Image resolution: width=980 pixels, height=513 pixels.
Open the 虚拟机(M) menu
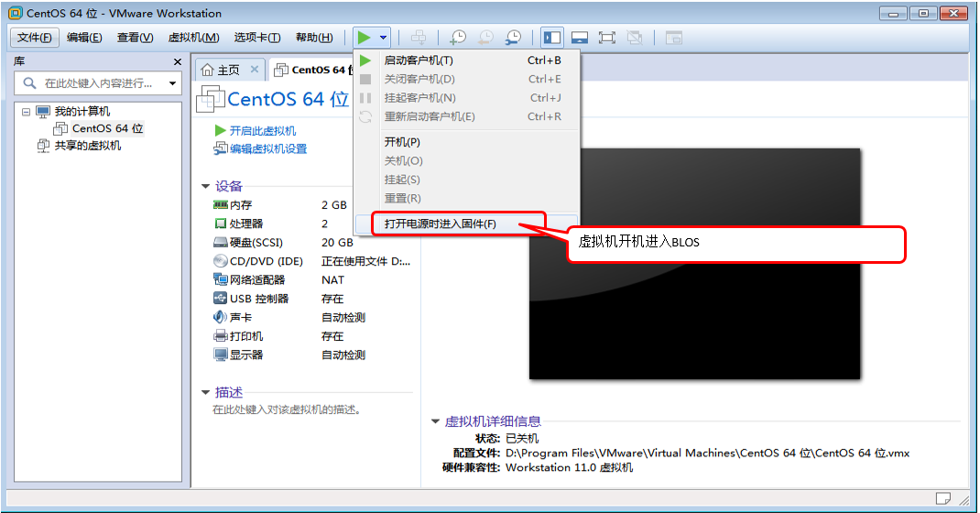(194, 38)
